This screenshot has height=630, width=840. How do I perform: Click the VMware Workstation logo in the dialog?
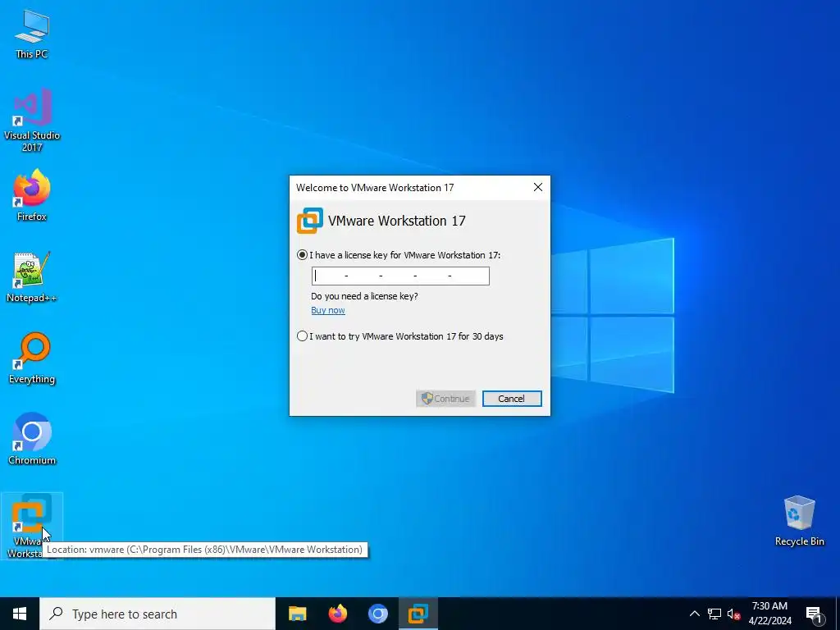point(309,221)
